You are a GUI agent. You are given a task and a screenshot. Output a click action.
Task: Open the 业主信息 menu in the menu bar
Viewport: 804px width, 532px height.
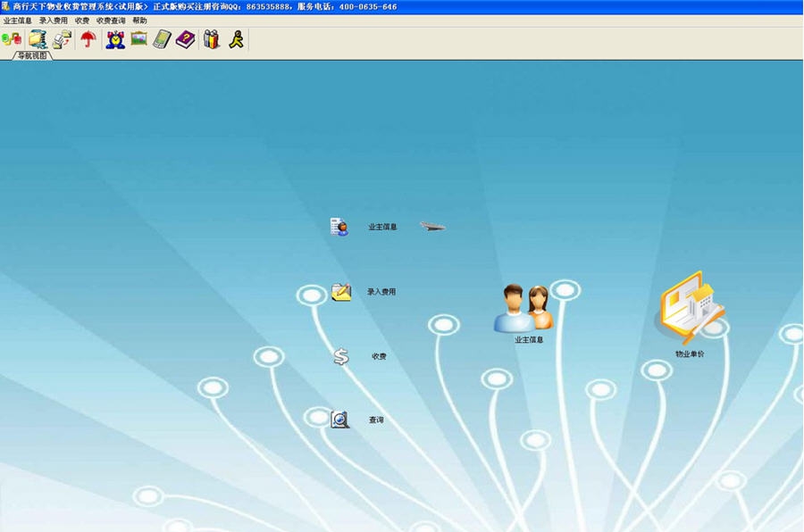click(18, 21)
